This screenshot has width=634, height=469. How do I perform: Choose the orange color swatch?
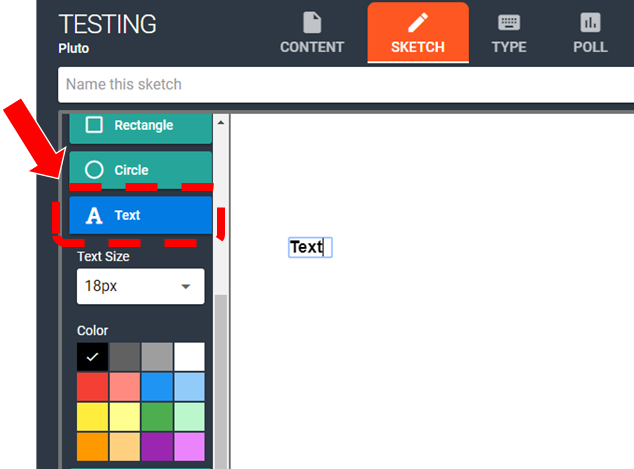point(93,446)
